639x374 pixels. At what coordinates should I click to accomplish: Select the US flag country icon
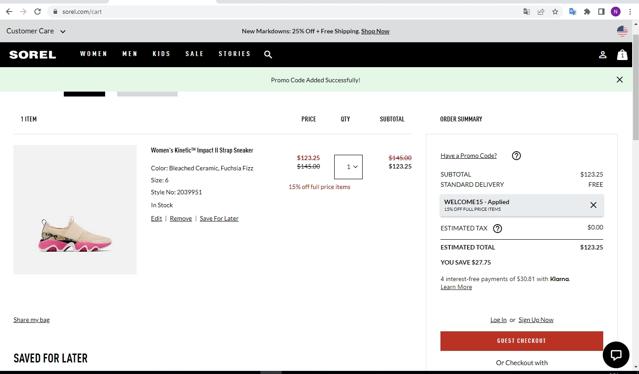pos(622,31)
